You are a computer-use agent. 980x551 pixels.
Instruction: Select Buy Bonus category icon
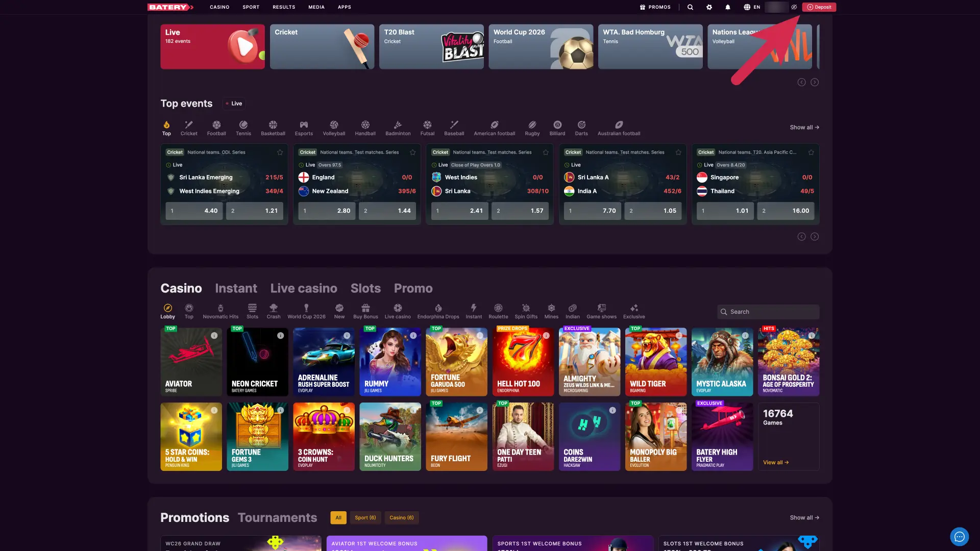(365, 312)
